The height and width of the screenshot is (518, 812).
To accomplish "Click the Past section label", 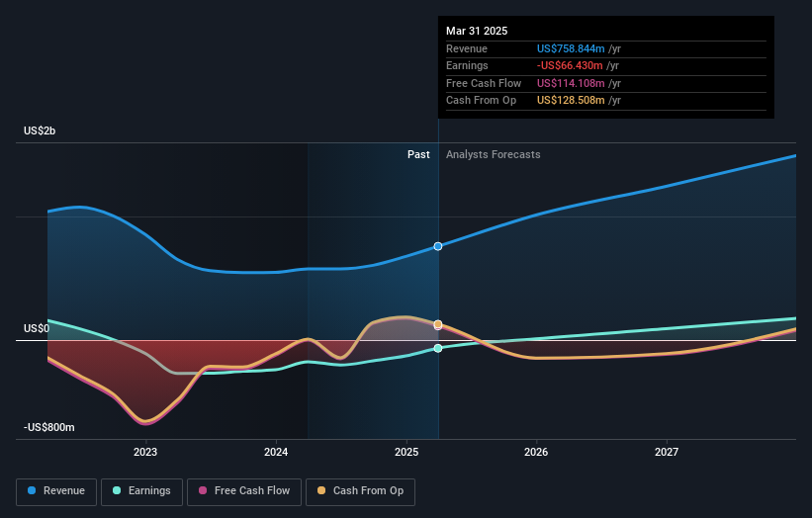I will 418,154.
